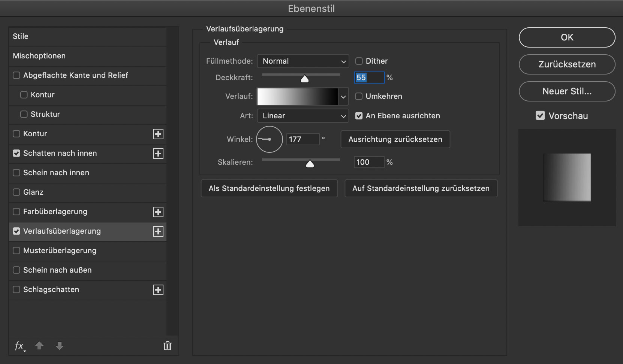Toggle the Umkehren checkbox

[359, 96]
